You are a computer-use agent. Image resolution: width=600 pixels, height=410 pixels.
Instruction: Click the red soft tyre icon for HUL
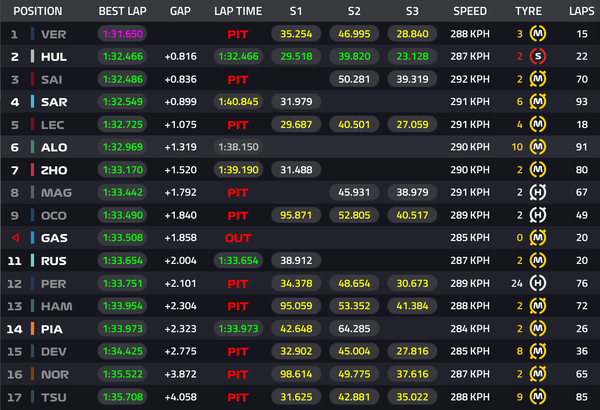click(539, 57)
